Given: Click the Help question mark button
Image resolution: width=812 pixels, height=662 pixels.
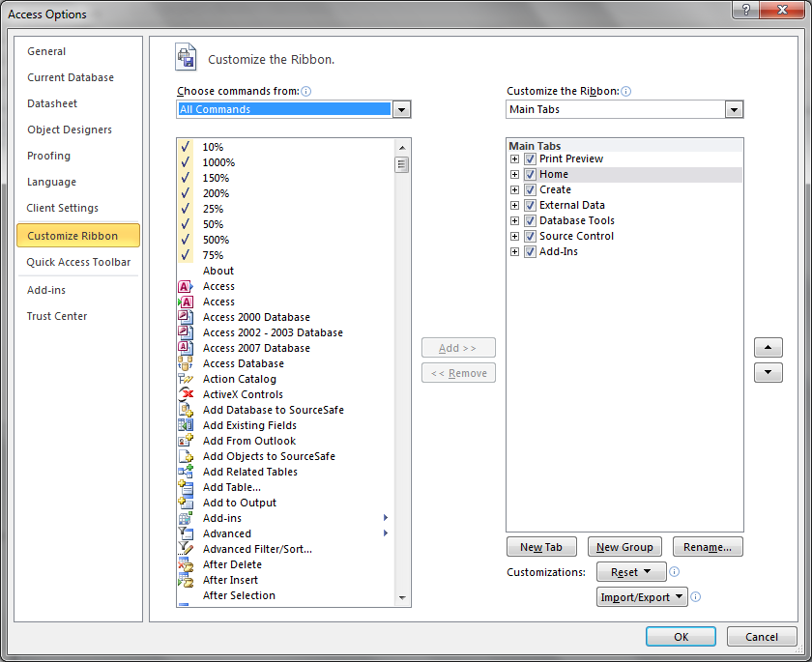Looking at the screenshot, I should pyautogui.click(x=745, y=10).
